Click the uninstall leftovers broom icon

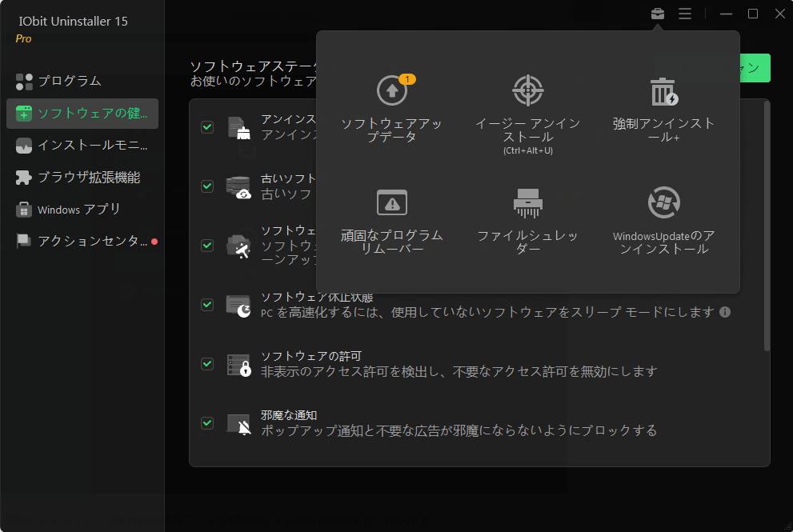(238, 127)
